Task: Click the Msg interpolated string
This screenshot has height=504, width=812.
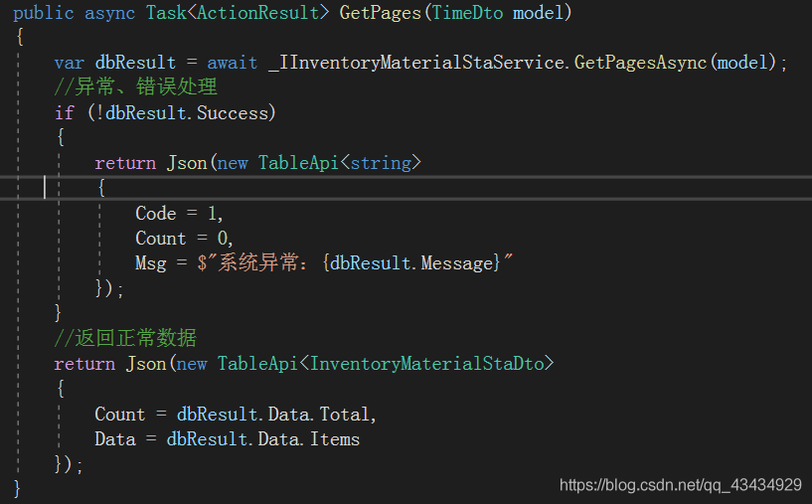Action: [x=354, y=262]
